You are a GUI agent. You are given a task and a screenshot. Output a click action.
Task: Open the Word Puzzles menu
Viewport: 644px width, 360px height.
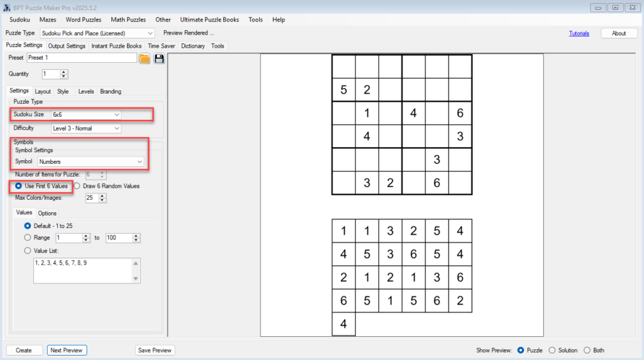84,19
